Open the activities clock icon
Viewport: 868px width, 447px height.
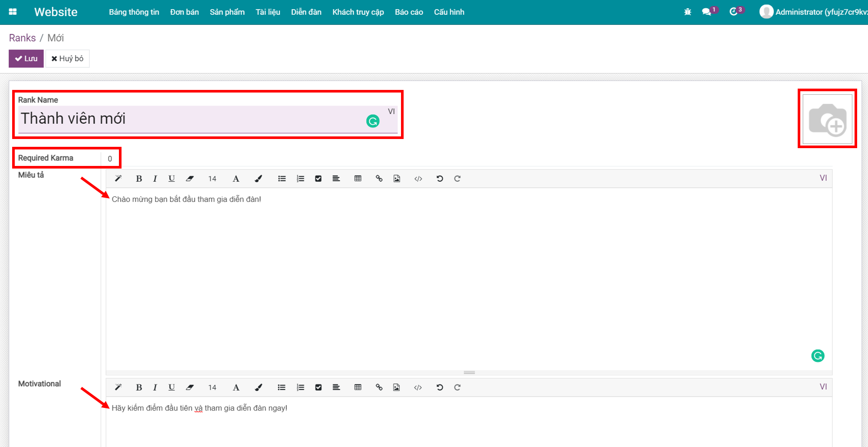tap(733, 12)
